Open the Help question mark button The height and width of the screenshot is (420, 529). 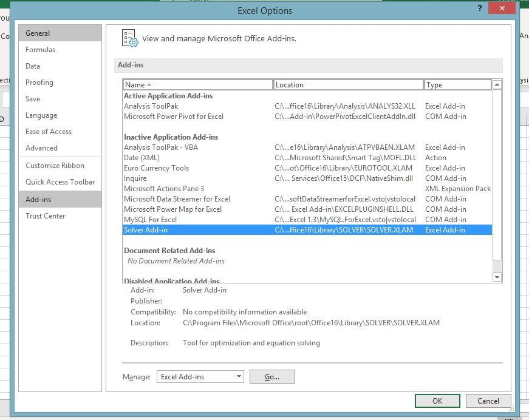(x=479, y=8)
